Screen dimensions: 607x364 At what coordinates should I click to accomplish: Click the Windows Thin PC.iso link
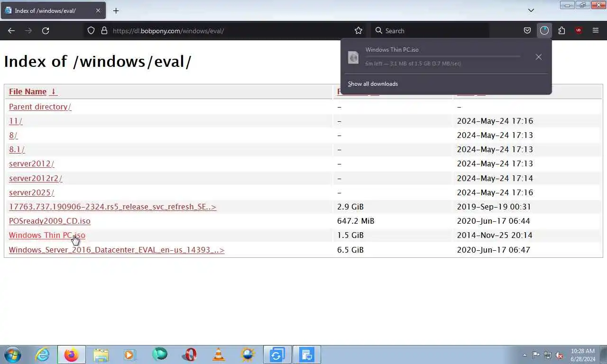tap(47, 235)
